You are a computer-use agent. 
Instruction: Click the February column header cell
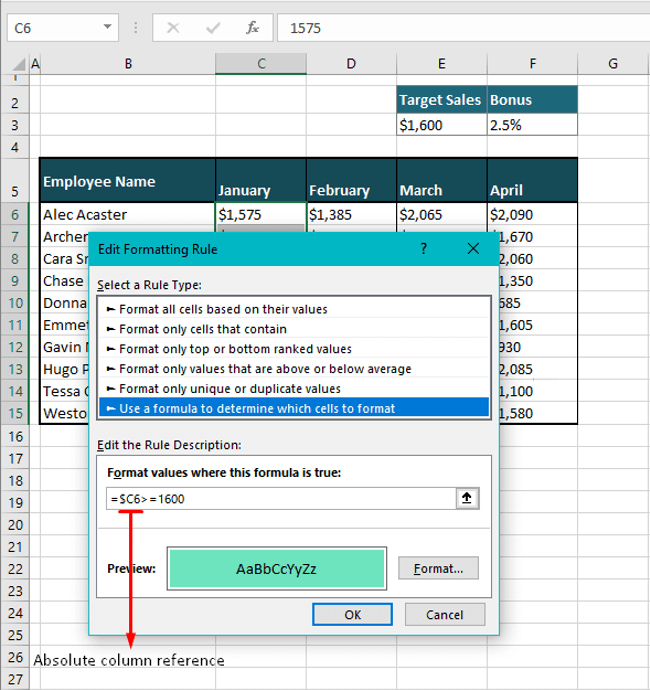[x=351, y=180]
